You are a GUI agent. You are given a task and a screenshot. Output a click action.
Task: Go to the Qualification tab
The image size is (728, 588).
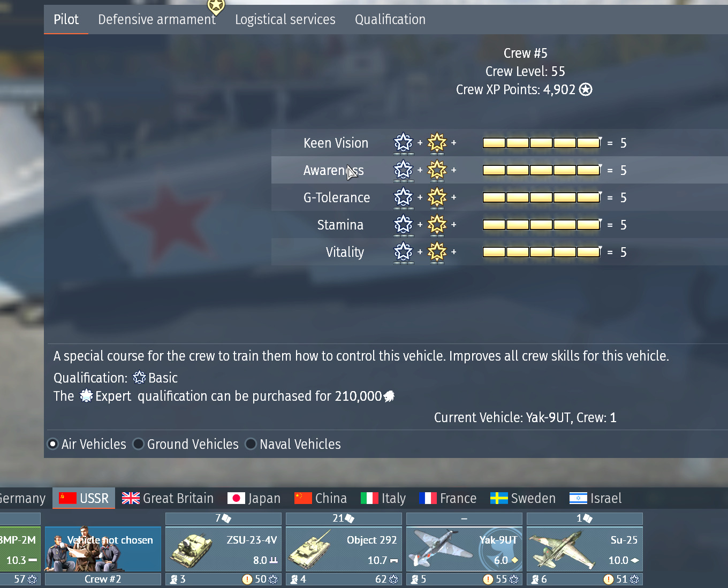tap(390, 20)
